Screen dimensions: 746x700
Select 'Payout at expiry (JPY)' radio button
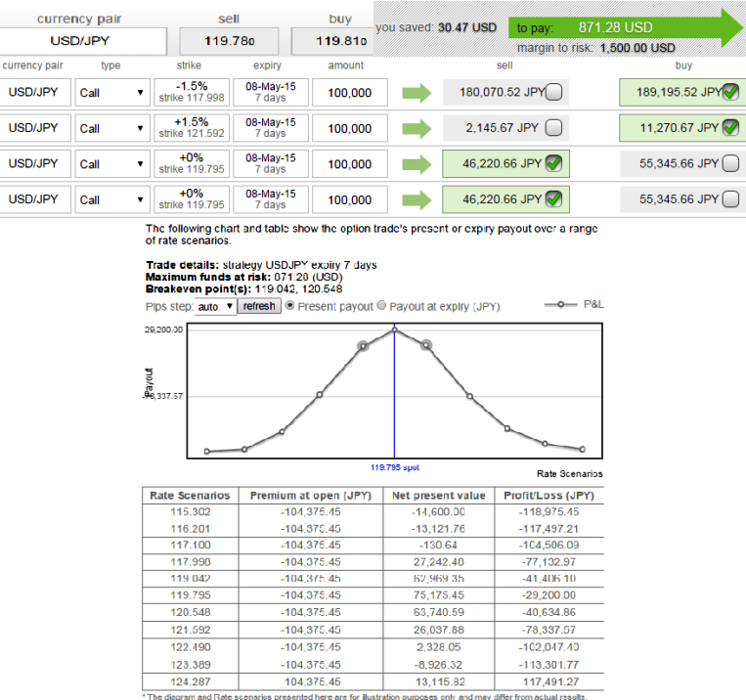point(381,306)
